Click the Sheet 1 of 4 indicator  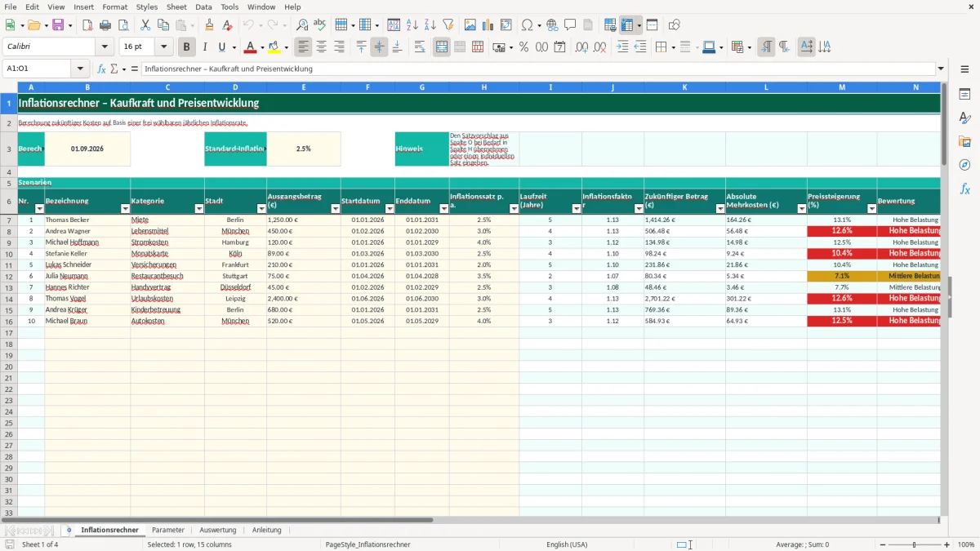point(40,544)
